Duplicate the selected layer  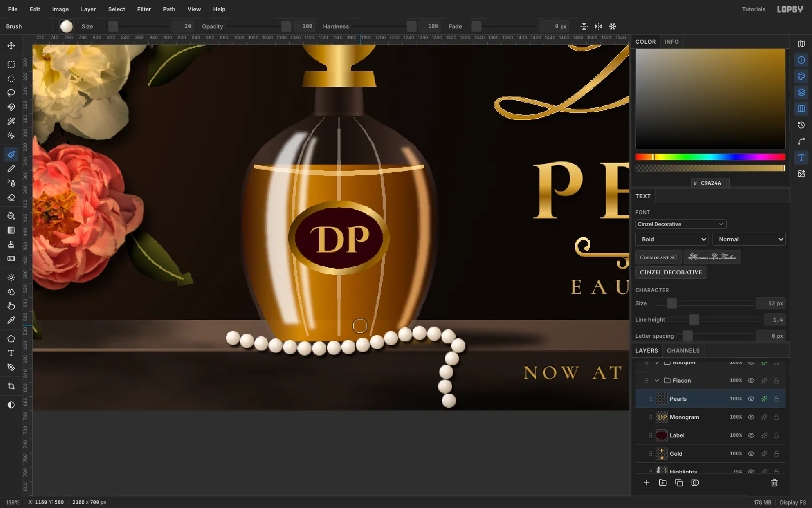[x=679, y=483]
